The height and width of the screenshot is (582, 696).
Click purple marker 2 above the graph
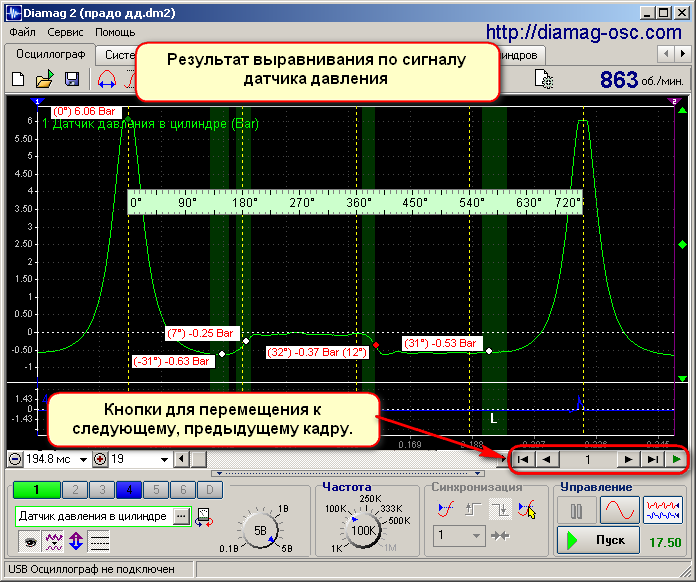click(675, 102)
